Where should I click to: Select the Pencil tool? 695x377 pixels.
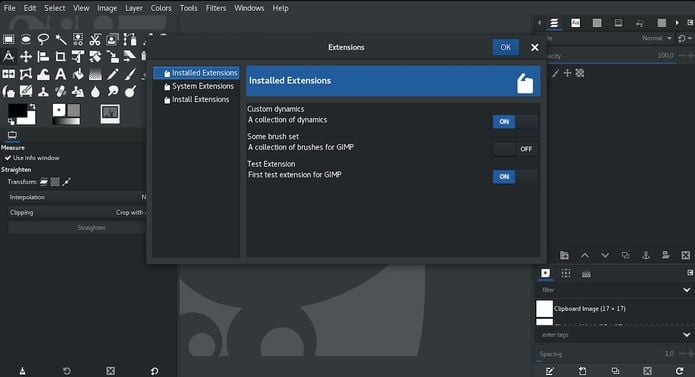pyautogui.click(x=113, y=74)
